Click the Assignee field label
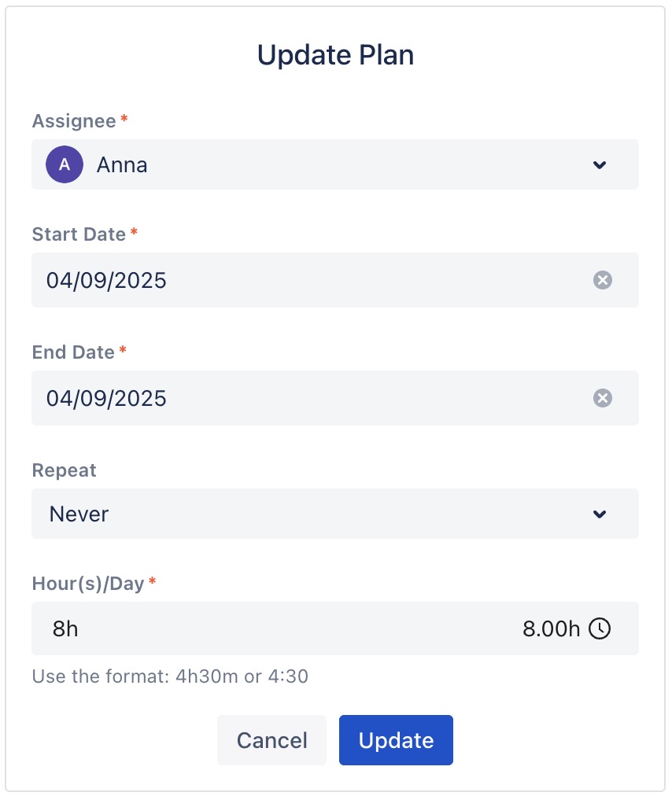Image resolution: width=672 pixels, height=796 pixels. (x=74, y=121)
